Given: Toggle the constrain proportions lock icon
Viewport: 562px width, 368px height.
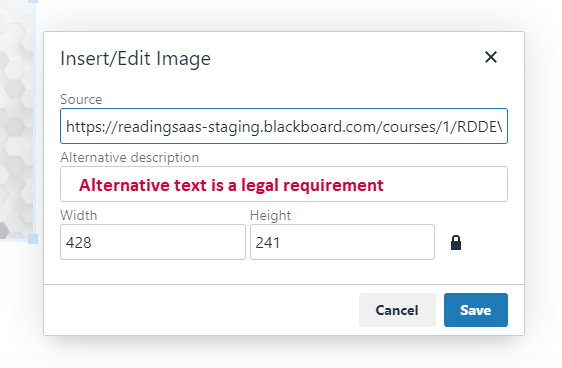Looking at the screenshot, I should (456, 243).
